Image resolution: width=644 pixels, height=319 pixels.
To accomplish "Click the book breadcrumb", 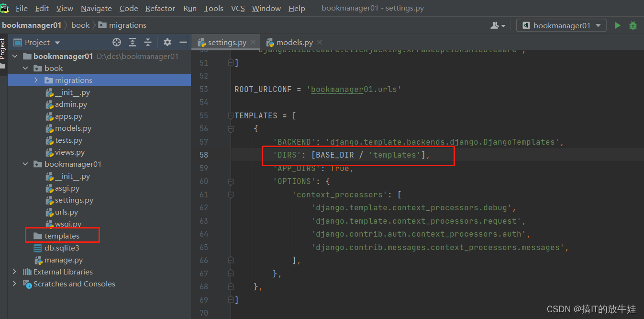I will pos(80,25).
